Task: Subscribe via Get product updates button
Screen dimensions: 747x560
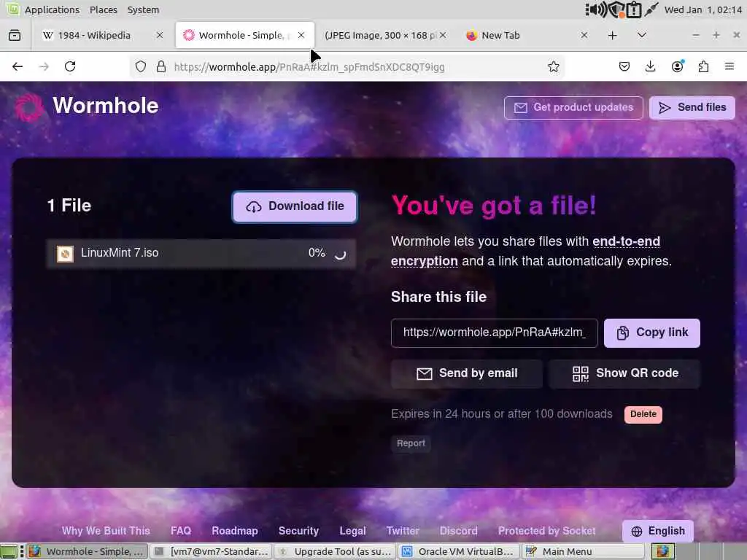Action: (x=573, y=108)
